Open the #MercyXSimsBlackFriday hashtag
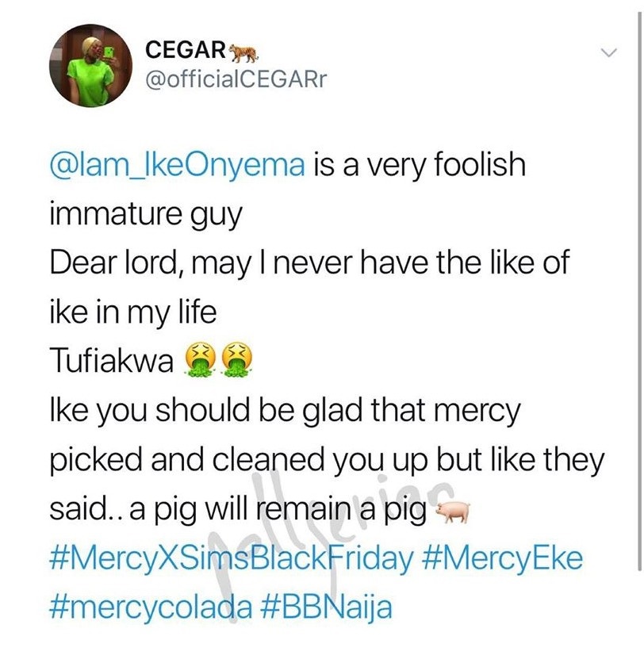 pos(231,558)
